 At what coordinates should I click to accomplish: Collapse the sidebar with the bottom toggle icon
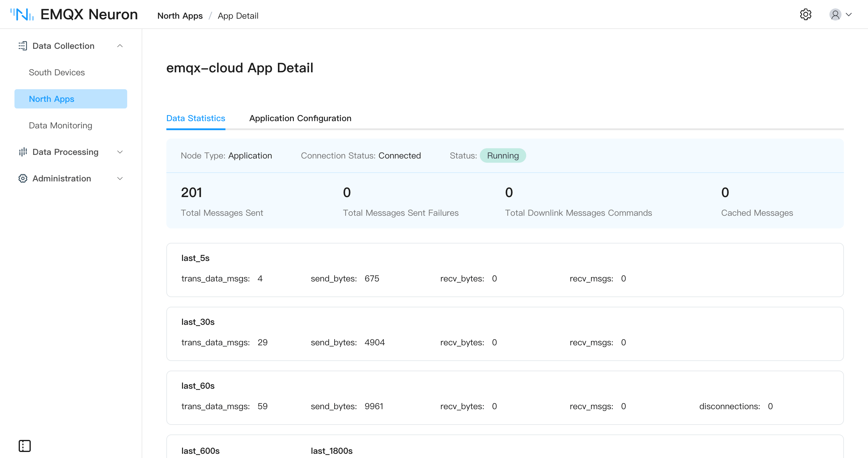(25, 446)
